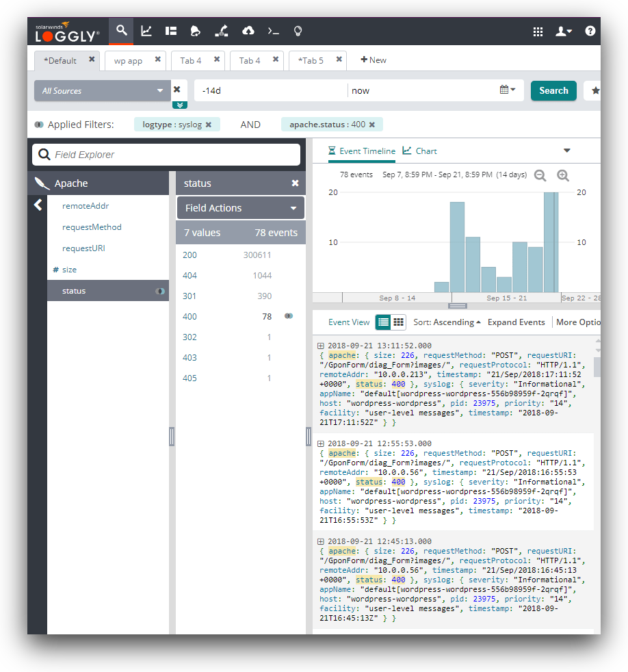Switch to the Chart tab
This screenshot has height=672, width=628.
tap(420, 151)
